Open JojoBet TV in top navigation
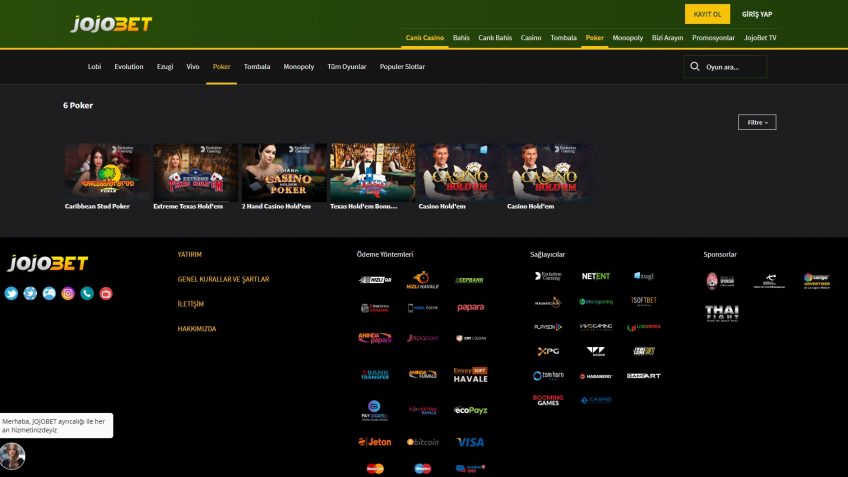Image resolution: width=848 pixels, height=477 pixels. click(760, 38)
